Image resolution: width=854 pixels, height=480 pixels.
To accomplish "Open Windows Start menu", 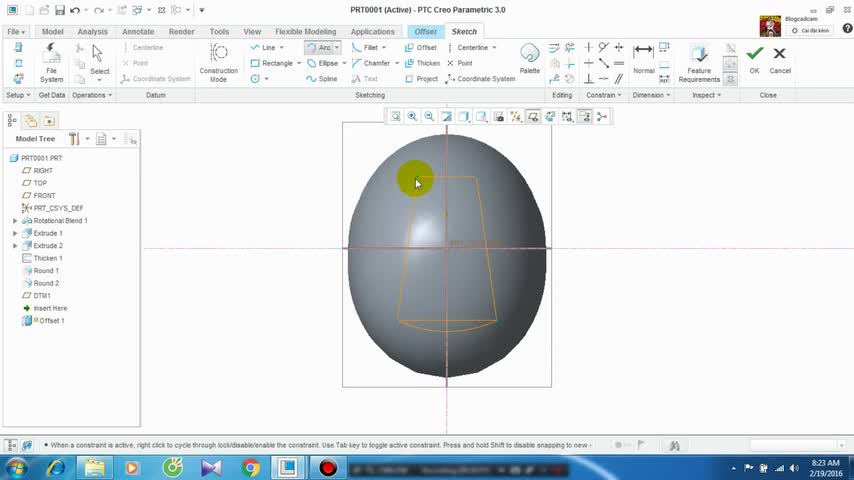I will (16, 467).
